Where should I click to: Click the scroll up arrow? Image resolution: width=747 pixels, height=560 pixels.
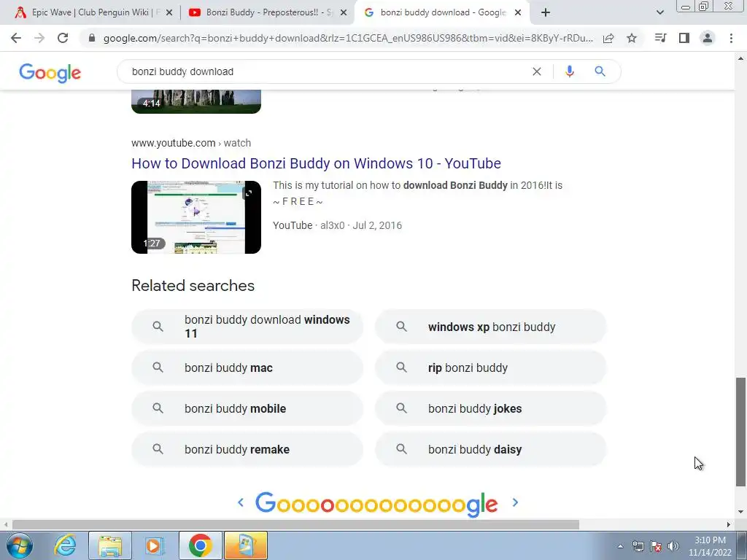pos(740,58)
